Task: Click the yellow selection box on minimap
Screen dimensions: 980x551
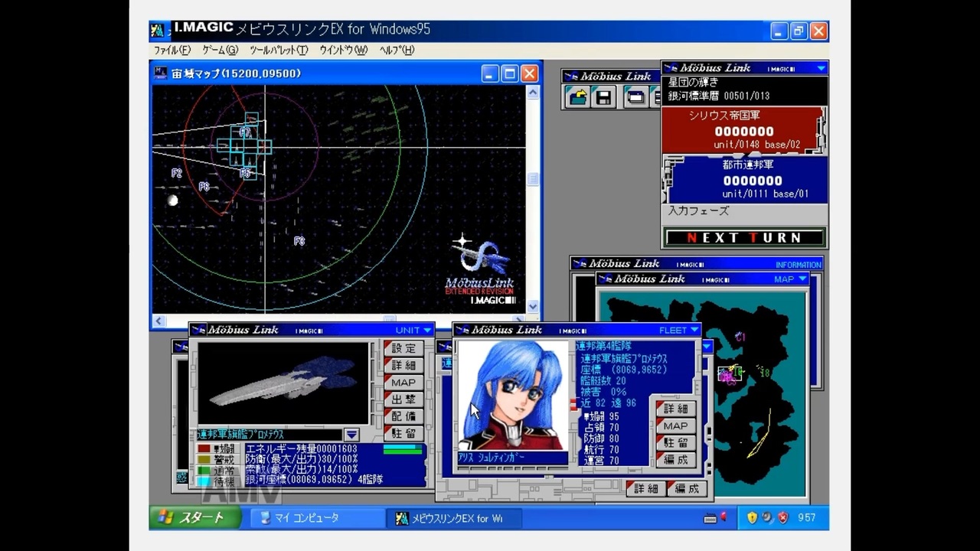Action: [x=730, y=373]
